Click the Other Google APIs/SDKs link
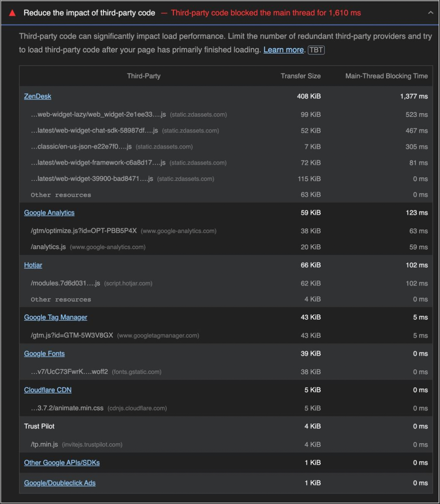This screenshot has height=504, width=440. (x=62, y=463)
